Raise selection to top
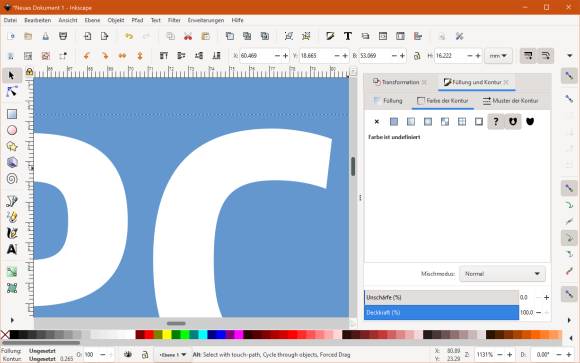580x363 pixels. (163, 56)
